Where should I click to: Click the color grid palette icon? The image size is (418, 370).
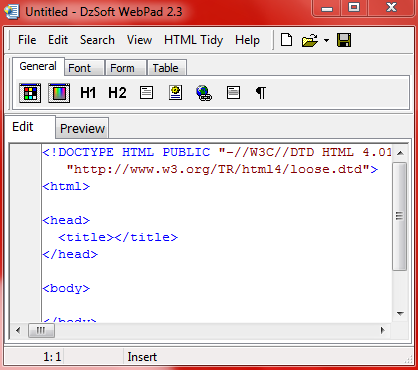30,93
